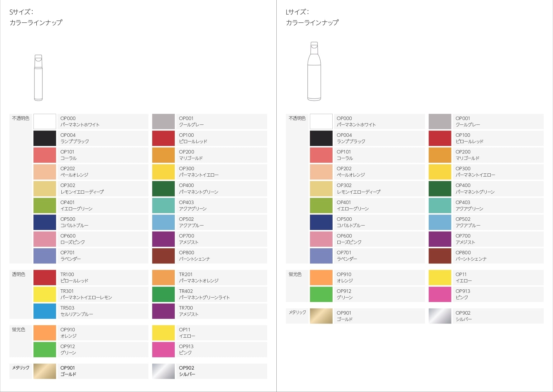Click S size OP902 Silver metallic swatch
553x392 pixels.
pyautogui.click(x=163, y=371)
